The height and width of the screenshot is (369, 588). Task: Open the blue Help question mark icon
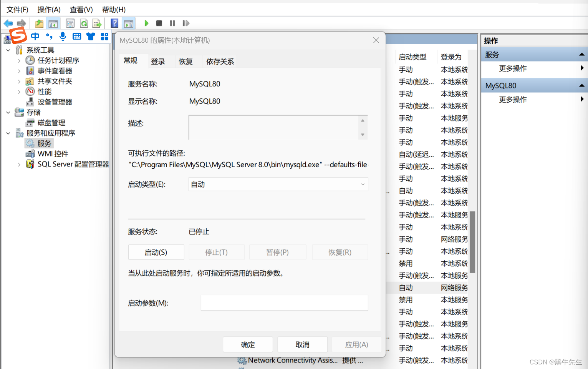coord(114,23)
